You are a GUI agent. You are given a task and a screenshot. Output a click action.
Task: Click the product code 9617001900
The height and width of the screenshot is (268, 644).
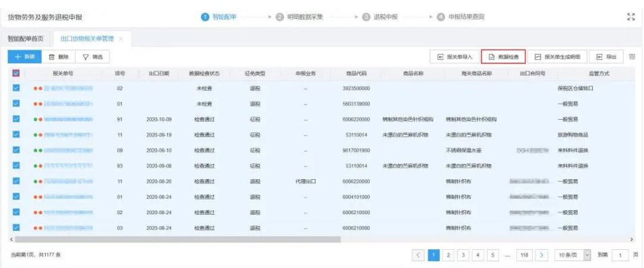(x=356, y=150)
